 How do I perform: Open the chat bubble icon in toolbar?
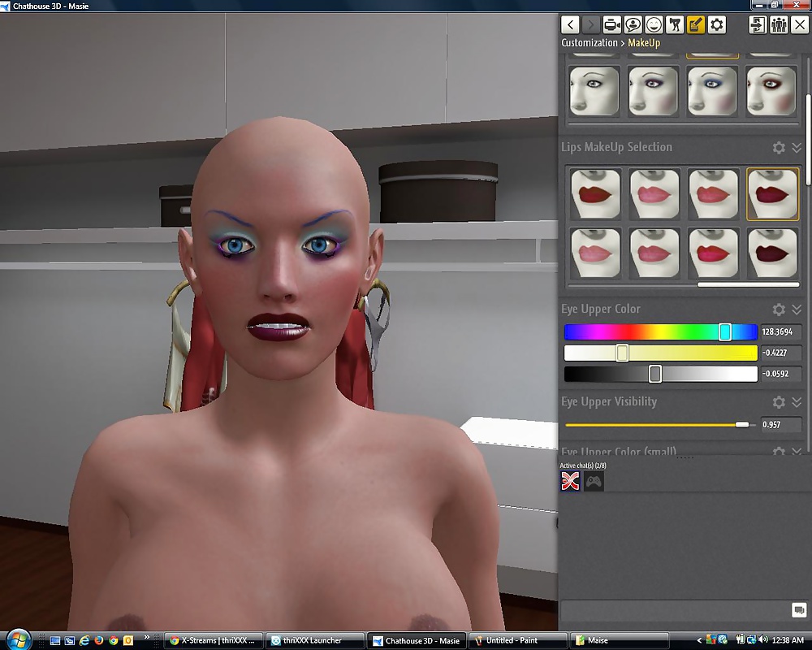coord(633,24)
